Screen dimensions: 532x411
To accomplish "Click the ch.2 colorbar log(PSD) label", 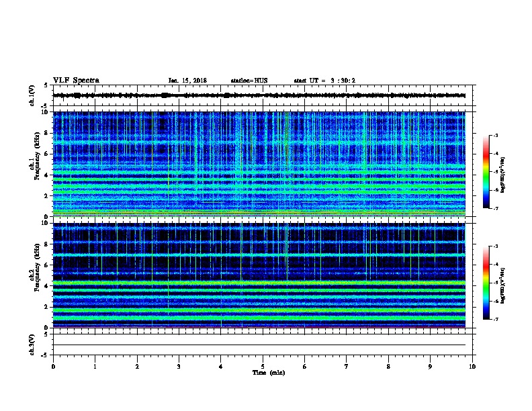I will (502, 285).
